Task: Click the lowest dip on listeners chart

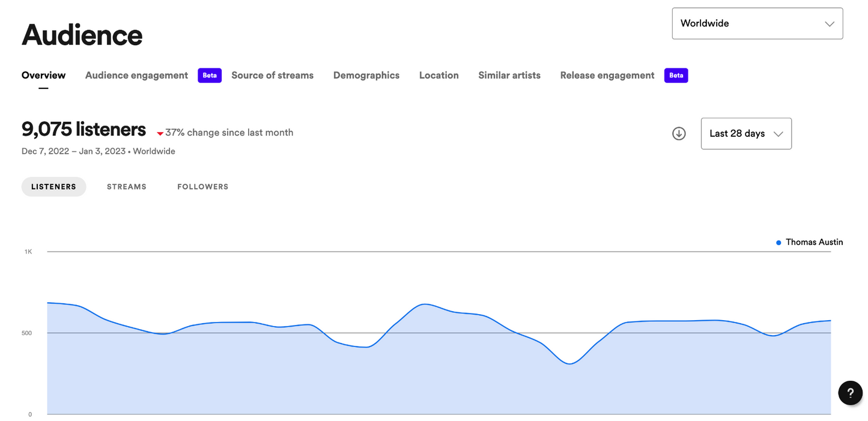Action: tap(569, 364)
